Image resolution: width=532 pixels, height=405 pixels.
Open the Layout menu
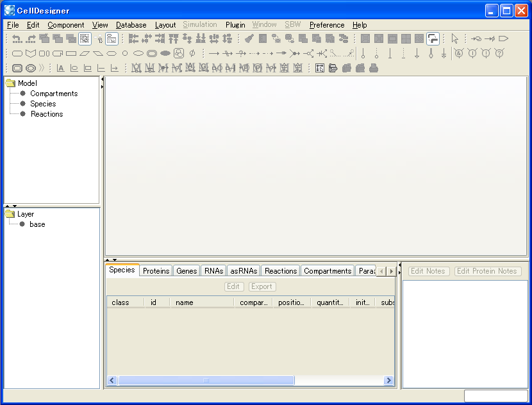tap(165, 25)
